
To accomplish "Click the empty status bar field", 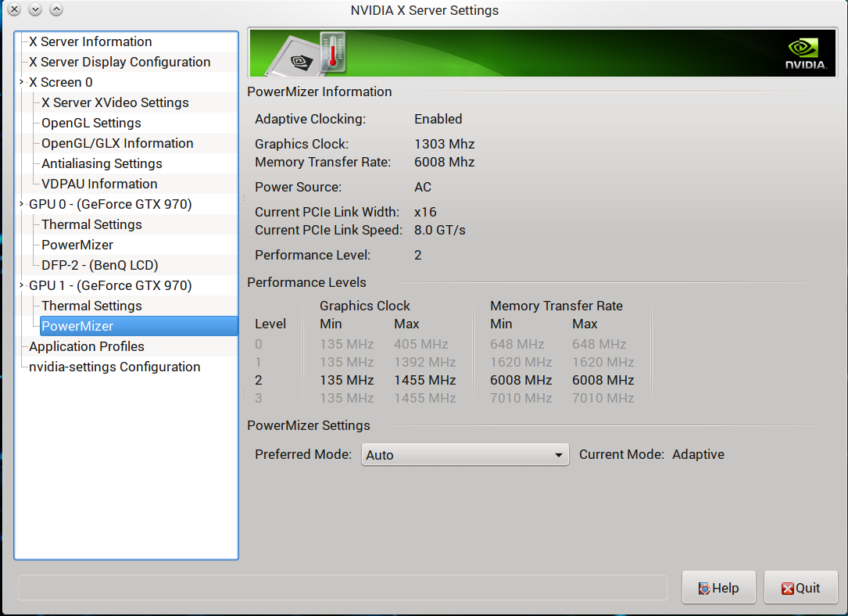I will 342,587.
